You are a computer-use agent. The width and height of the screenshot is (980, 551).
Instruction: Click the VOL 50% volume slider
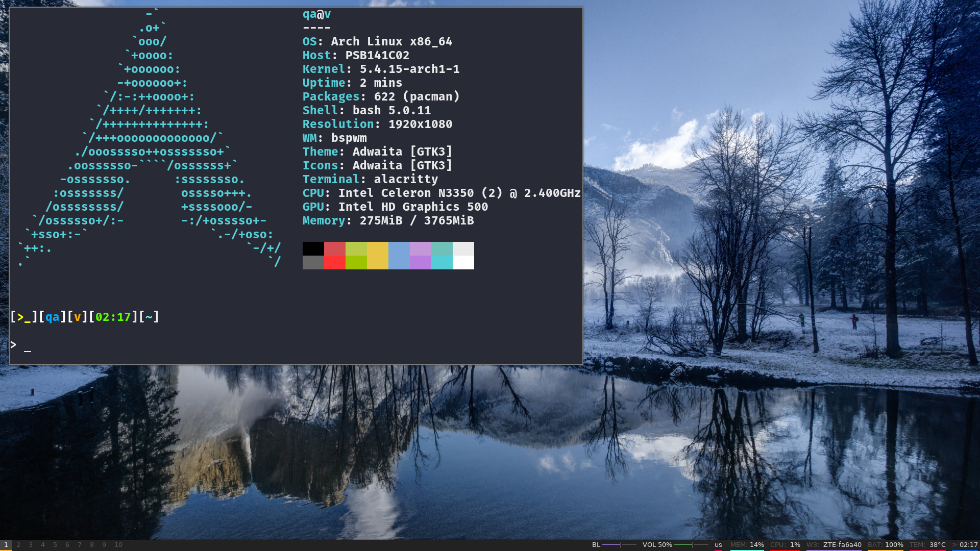click(691, 545)
